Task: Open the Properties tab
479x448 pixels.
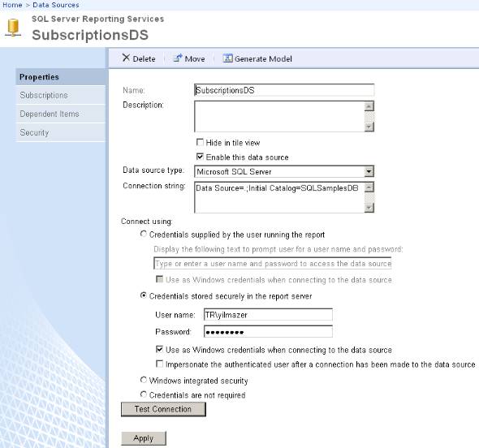Action: 61,77
